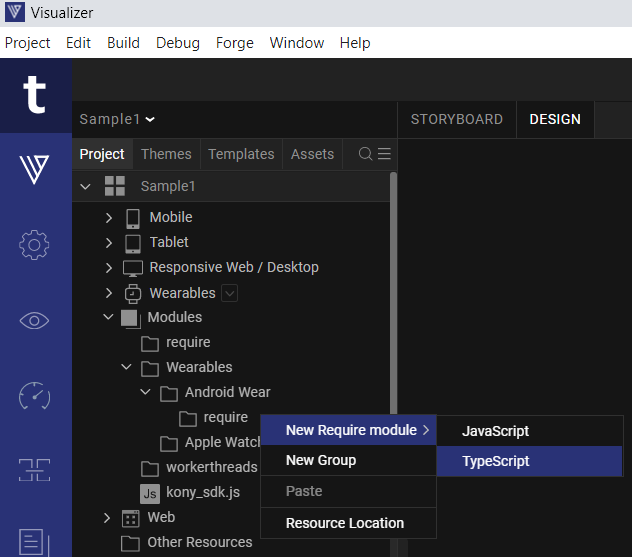Switch to the STORYBOARD tab
Screen dimensions: 632x557
click(456, 119)
